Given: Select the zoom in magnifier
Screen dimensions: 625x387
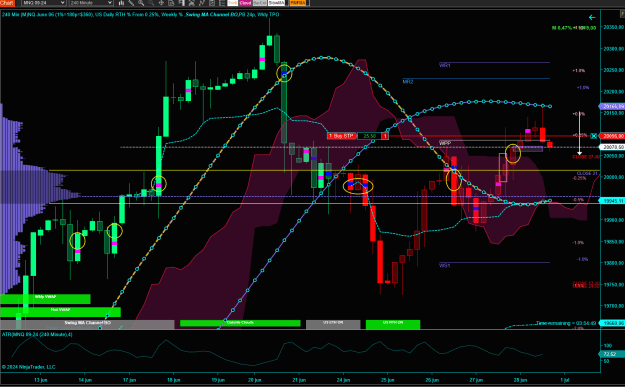Looking at the screenshot, I should click(x=141, y=3).
